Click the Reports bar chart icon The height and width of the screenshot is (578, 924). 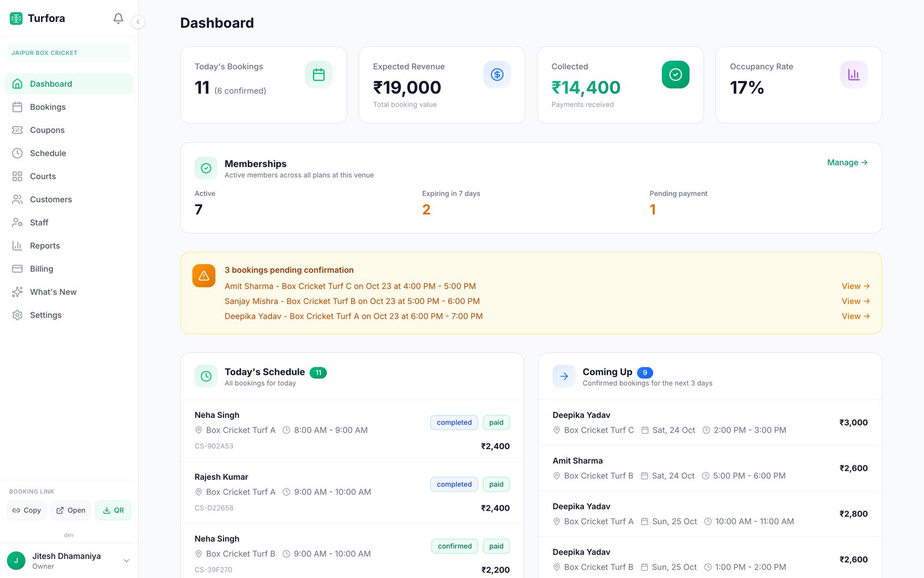point(17,246)
